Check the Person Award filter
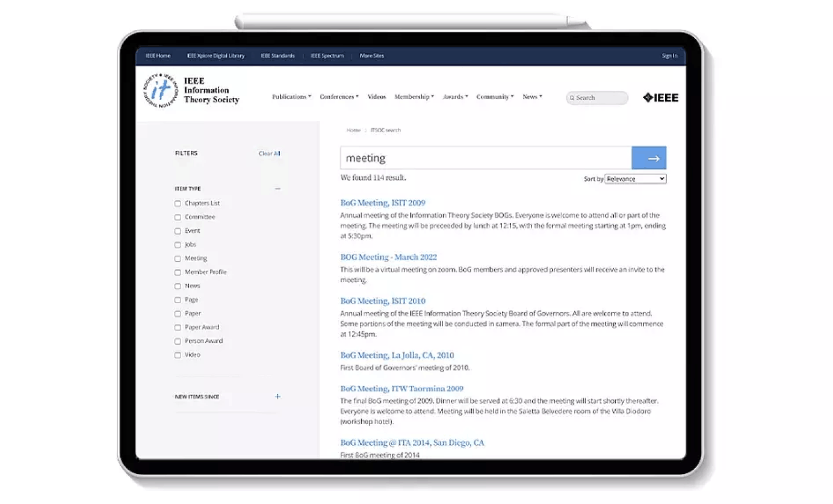The image size is (833, 504). point(178,342)
